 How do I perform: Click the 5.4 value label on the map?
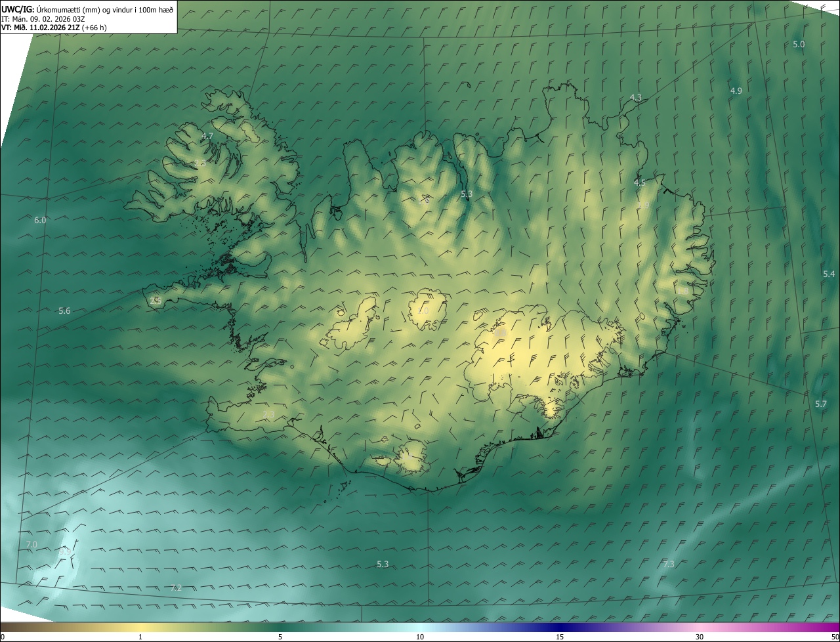(x=829, y=274)
